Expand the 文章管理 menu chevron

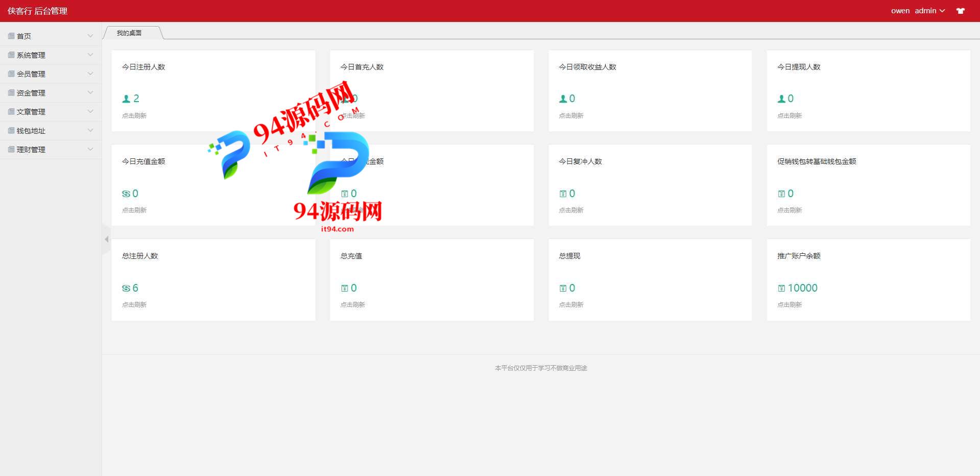90,111
